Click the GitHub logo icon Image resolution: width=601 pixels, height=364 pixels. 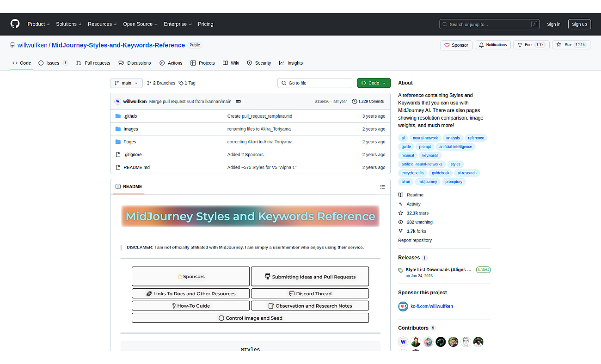[15, 24]
